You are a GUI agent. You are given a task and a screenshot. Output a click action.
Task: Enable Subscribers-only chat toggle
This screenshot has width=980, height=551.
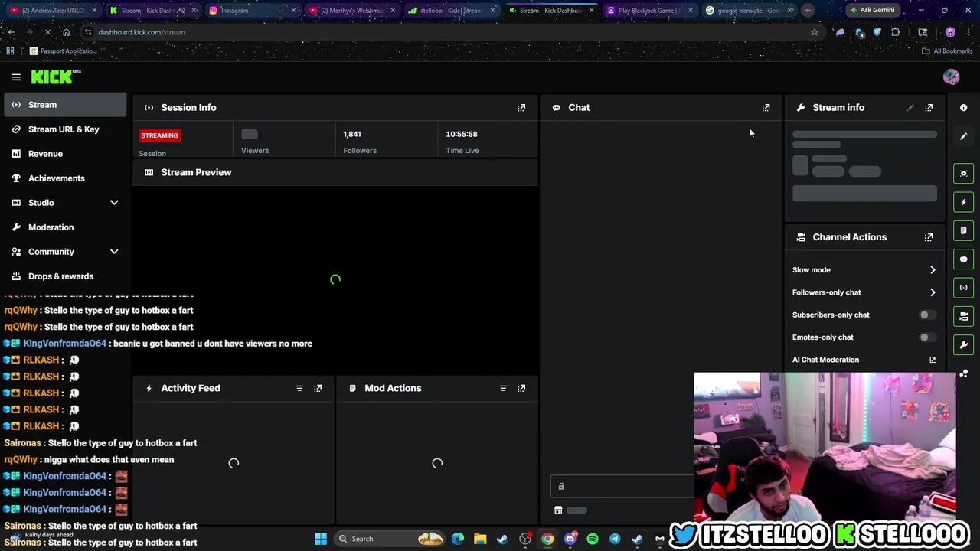926,315
